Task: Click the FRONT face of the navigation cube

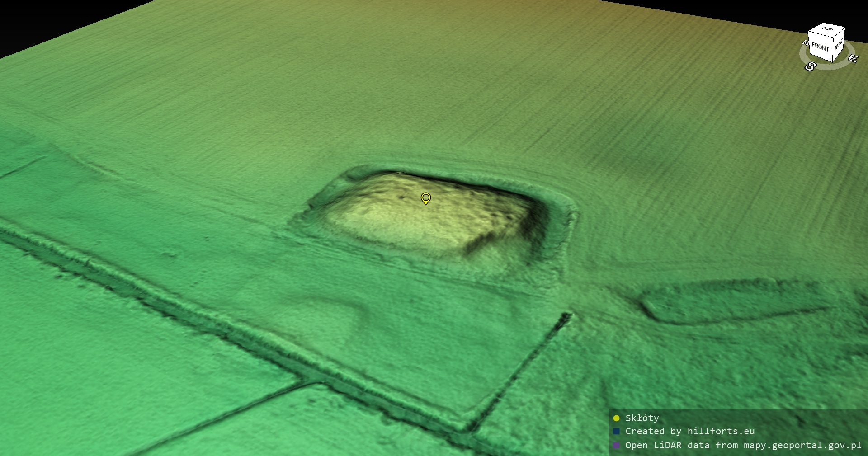Action: coord(820,47)
